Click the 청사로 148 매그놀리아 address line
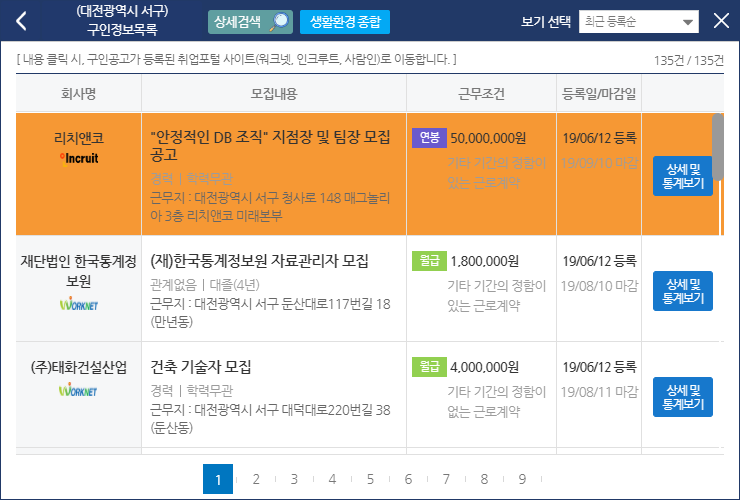The width and height of the screenshot is (740, 500). tap(270, 207)
